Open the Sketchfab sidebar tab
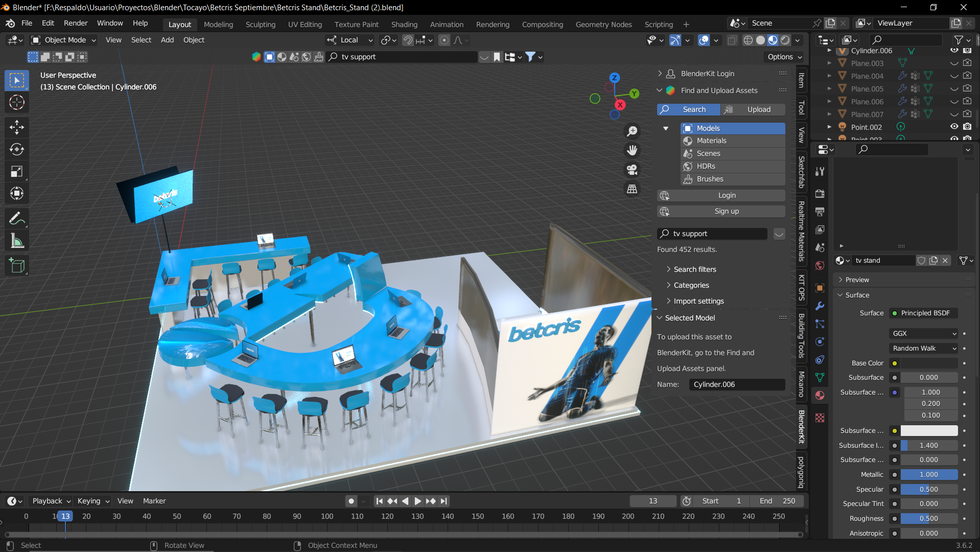 tap(801, 172)
